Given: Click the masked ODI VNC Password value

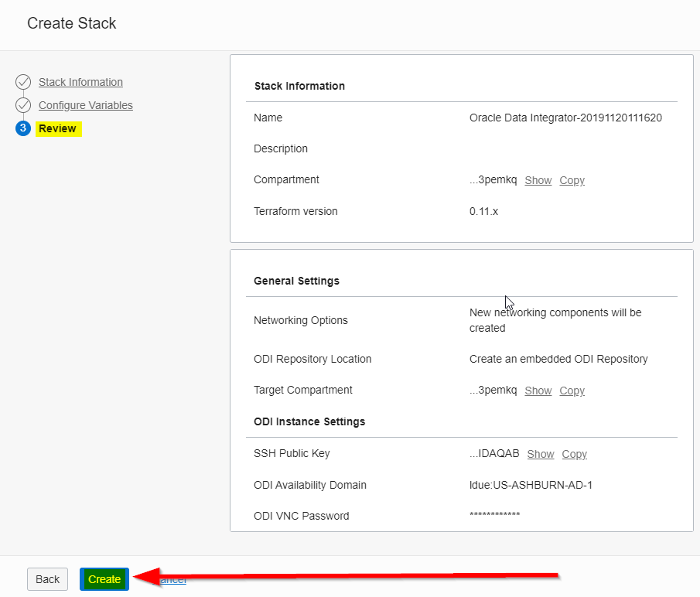Looking at the screenshot, I should tap(494, 516).
